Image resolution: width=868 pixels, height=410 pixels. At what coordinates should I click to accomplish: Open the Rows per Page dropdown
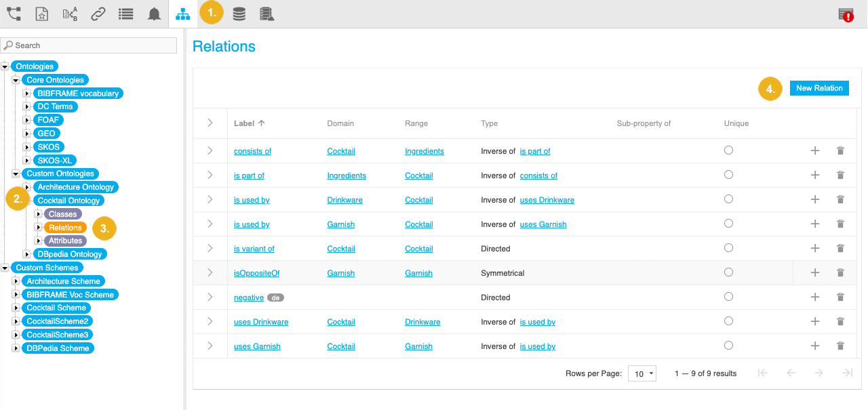642,373
